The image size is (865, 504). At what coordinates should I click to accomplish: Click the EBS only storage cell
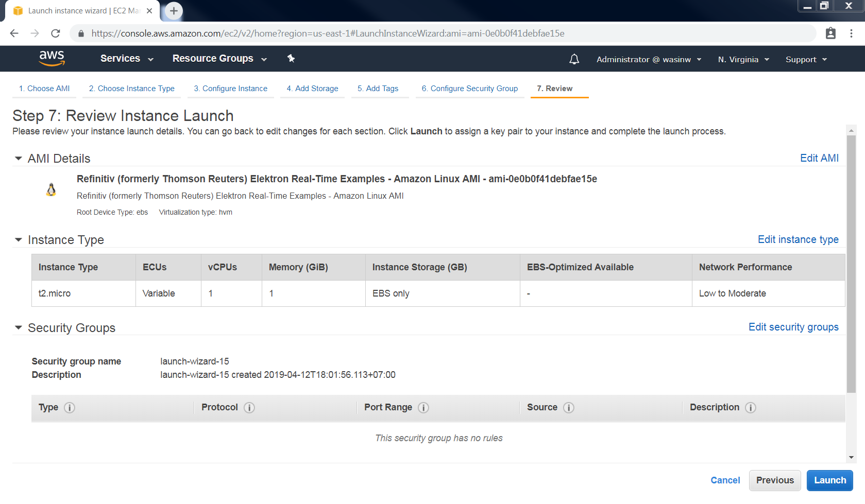click(x=443, y=293)
